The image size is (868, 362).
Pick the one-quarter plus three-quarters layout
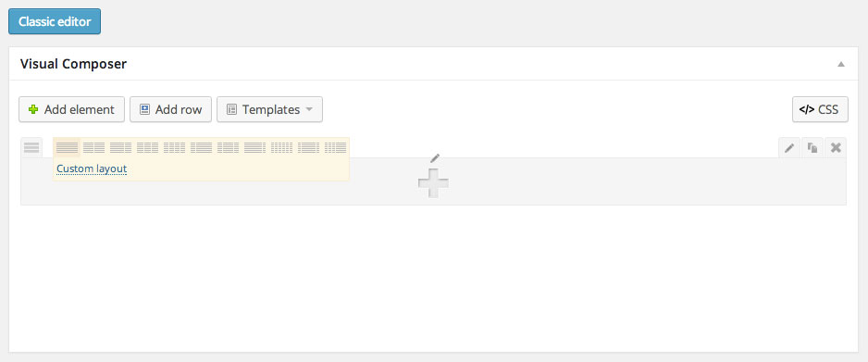coord(201,147)
